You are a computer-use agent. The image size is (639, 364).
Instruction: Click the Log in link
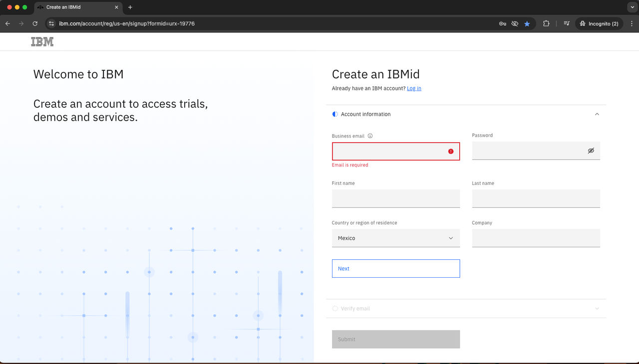414,88
